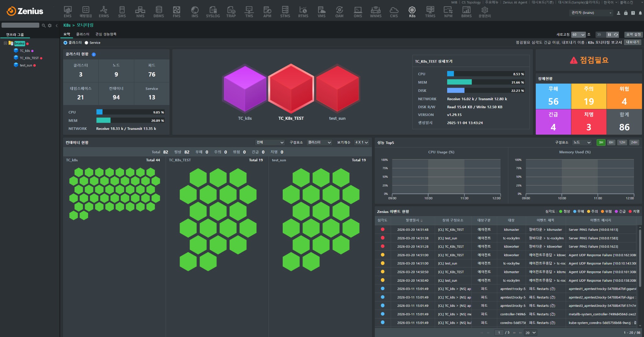Click the help question mark icon
This screenshot has width=644, height=337.
(x=633, y=13)
